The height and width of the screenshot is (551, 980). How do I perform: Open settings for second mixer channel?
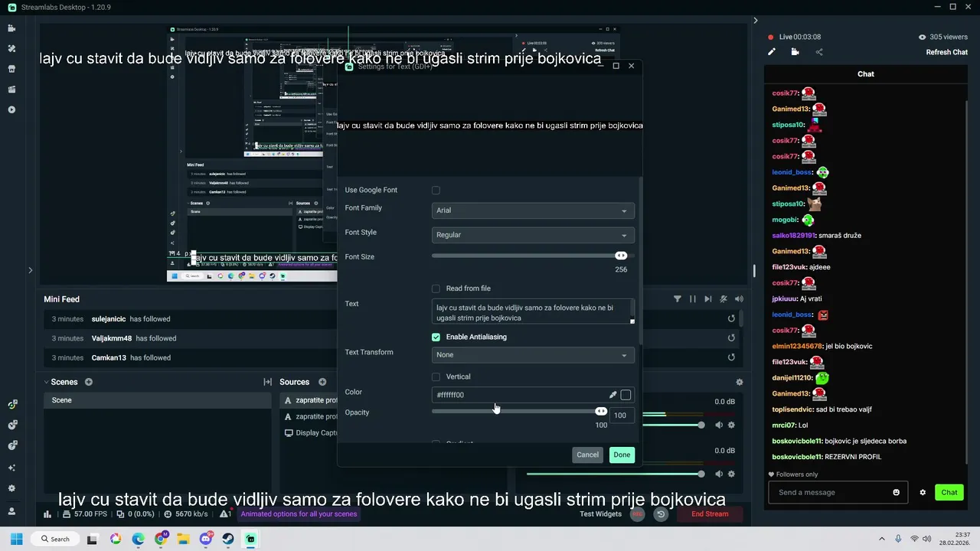point(731,474)
